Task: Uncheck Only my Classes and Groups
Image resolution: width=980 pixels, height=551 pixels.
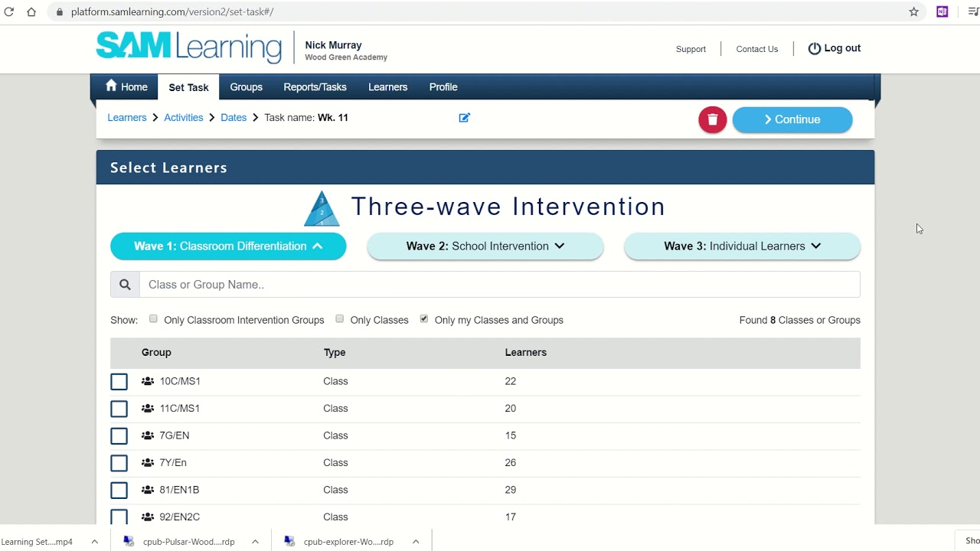Action: (x=424, y=319)
